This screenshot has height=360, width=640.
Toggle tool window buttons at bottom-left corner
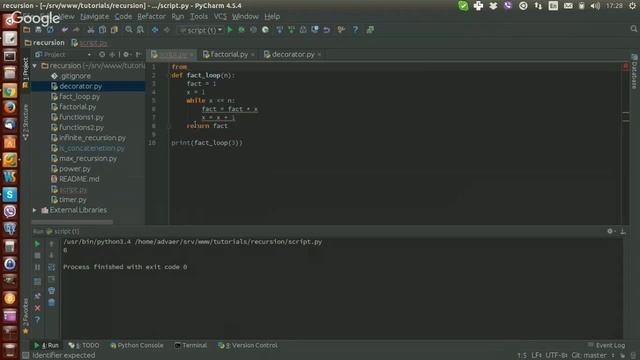click(x=25, y=356)
